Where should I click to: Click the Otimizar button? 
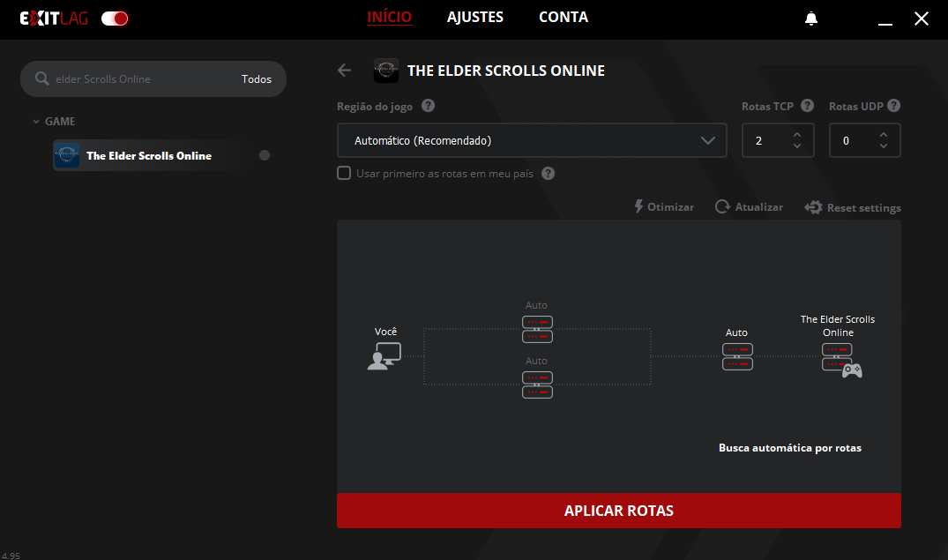(664, 207)
